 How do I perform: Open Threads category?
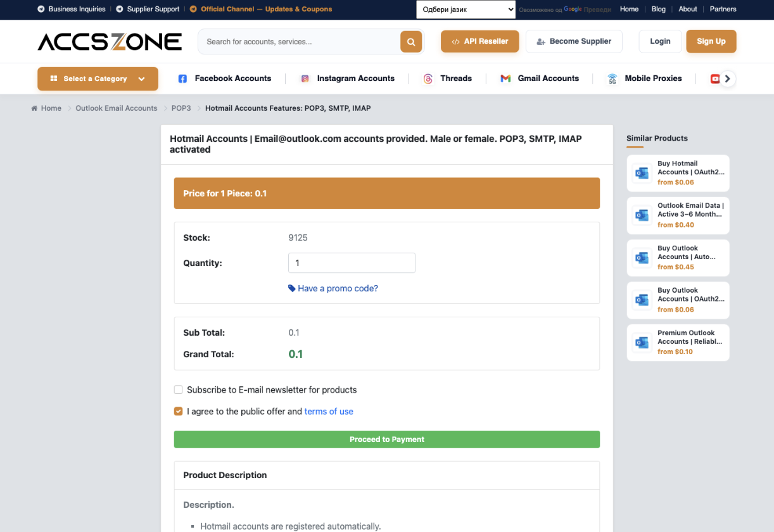[456, 79]
